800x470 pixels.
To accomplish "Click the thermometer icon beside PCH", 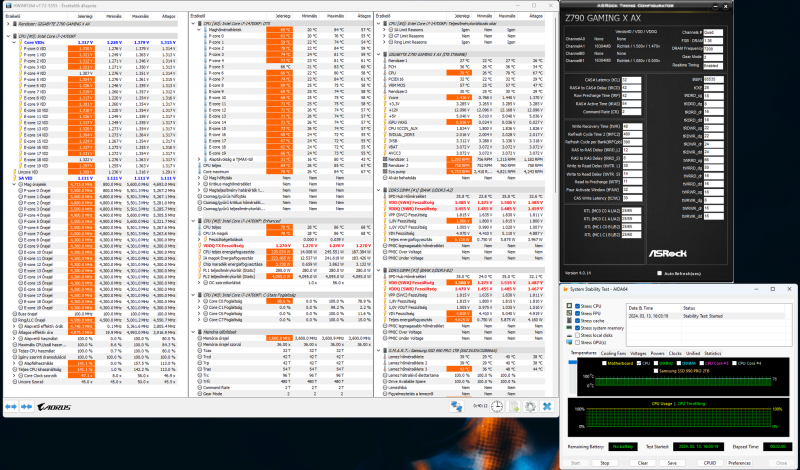I will pos(385,67).
